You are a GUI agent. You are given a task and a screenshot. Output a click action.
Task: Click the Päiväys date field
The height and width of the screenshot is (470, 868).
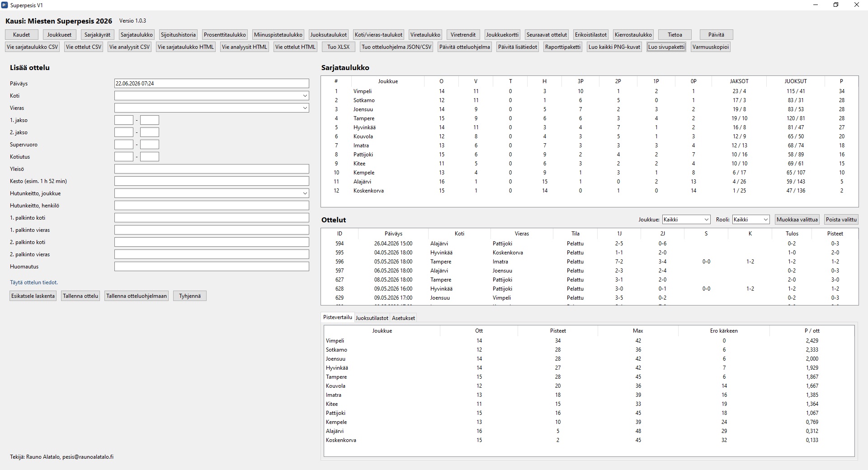point(212,84)
